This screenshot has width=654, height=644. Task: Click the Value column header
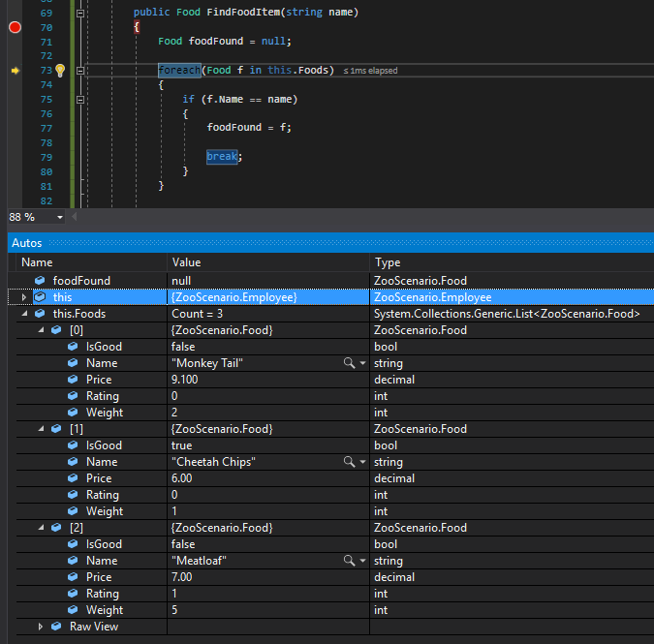point(188,262)
